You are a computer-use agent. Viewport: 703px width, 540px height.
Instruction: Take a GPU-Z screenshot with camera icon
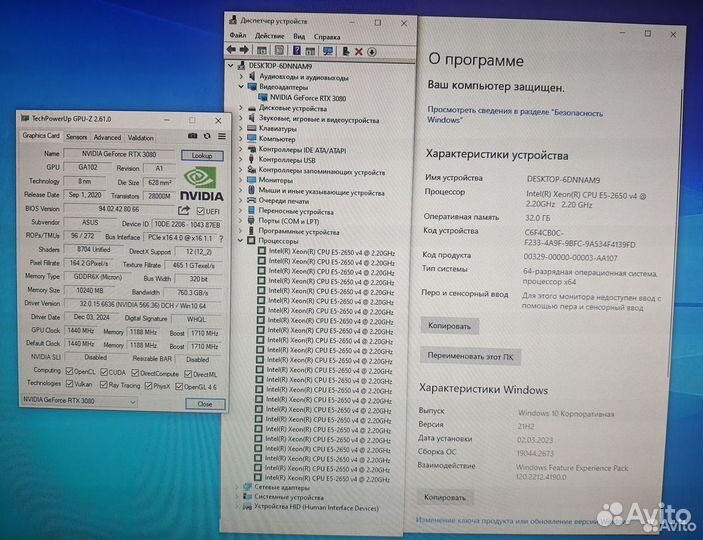click(193, 136)
